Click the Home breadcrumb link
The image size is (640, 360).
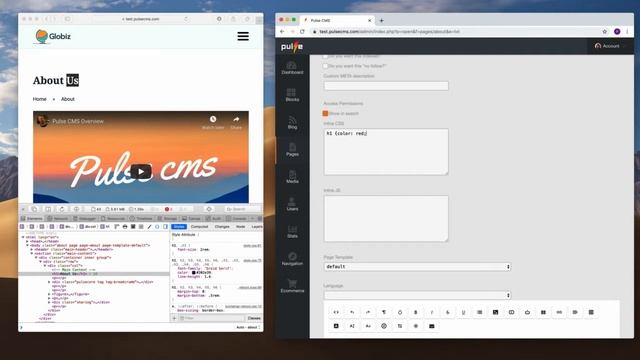tap(40, 99)
